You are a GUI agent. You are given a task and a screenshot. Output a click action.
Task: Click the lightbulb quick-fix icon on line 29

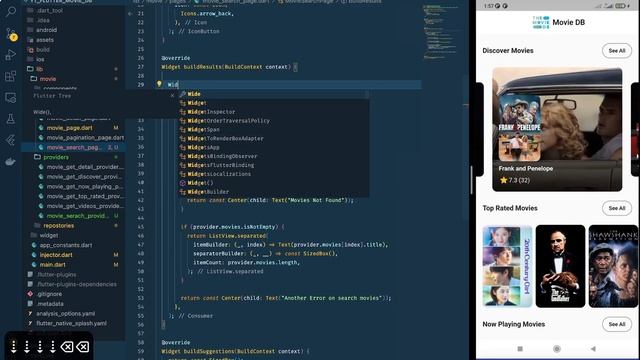pyautogui.click(x=159, y=84)
